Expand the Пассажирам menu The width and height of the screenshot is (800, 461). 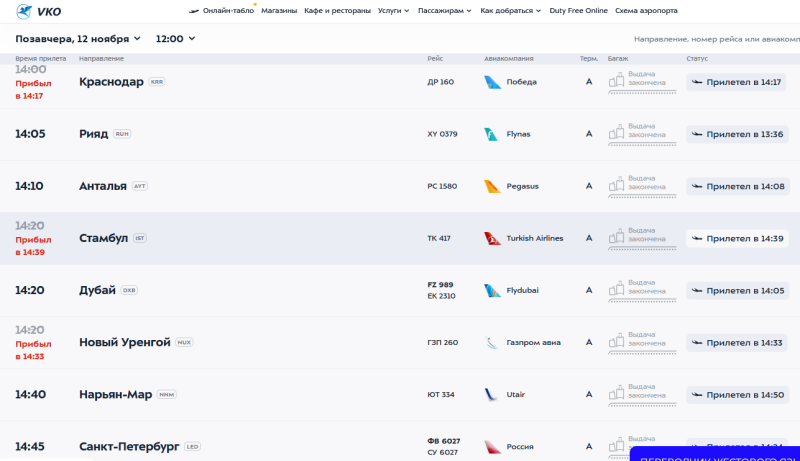[x=444, y=11]
